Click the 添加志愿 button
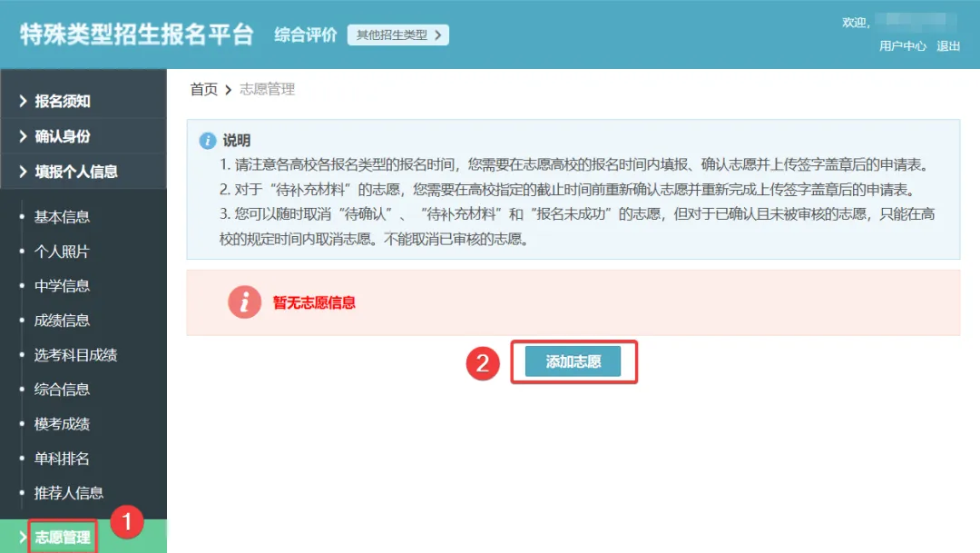This screenshot has width=980, height=553. click(573, 361)
